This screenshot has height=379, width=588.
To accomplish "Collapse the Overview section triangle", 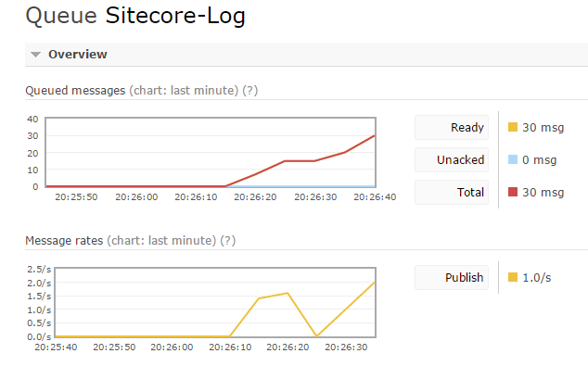I will (x=35, y=55).
